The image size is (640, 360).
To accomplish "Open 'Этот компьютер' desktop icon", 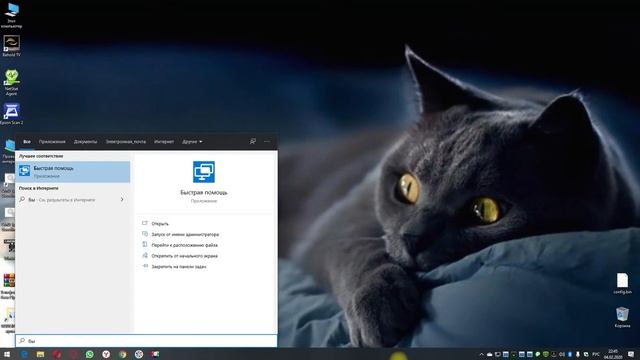I will click(11, 16).
